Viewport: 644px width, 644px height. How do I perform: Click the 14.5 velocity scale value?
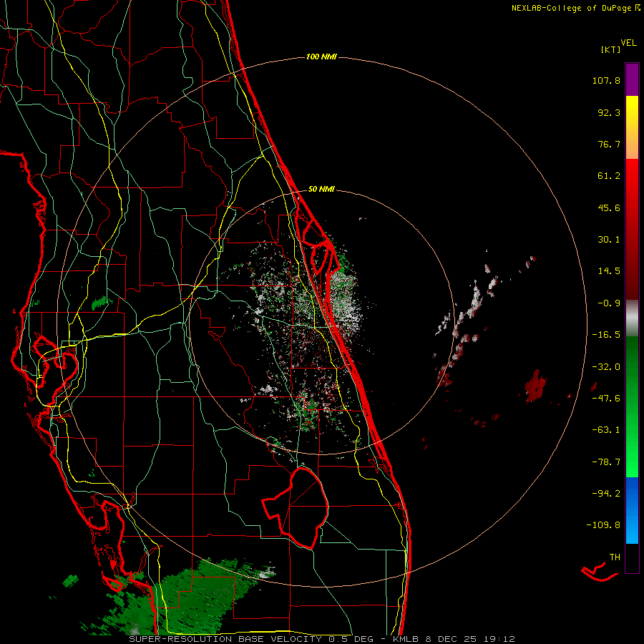[x=609, y=271]
